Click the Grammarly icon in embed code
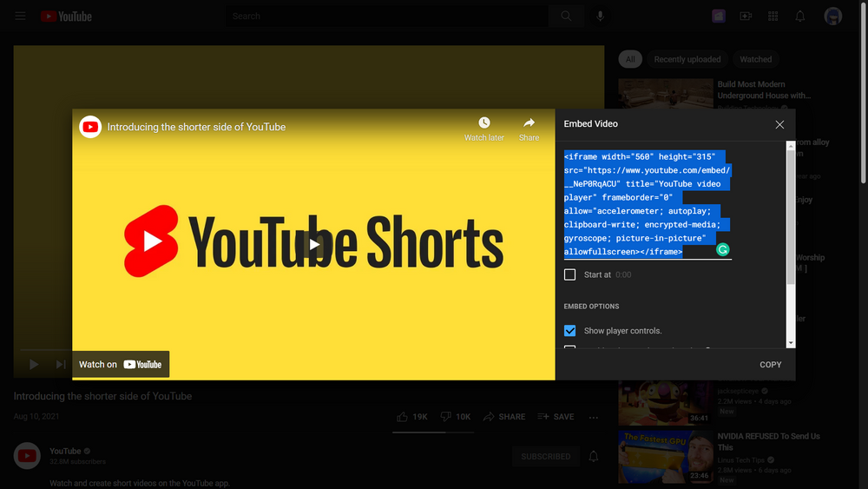 pos(722,250)
